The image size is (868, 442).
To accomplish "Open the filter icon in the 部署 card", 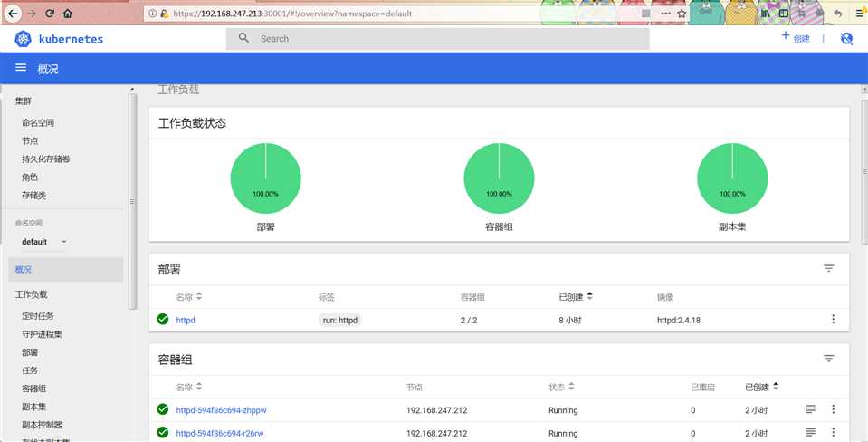I will coord(829,269).
